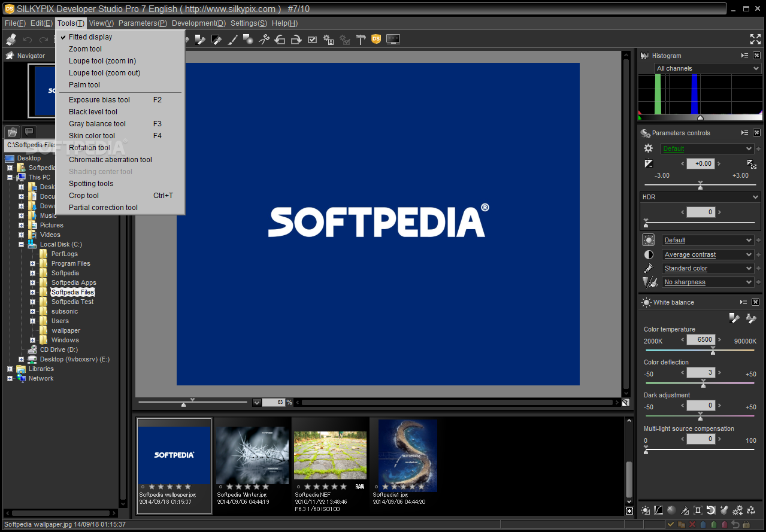
Task: Increase exposure bias with the right arrow
Action: [719, 163]
